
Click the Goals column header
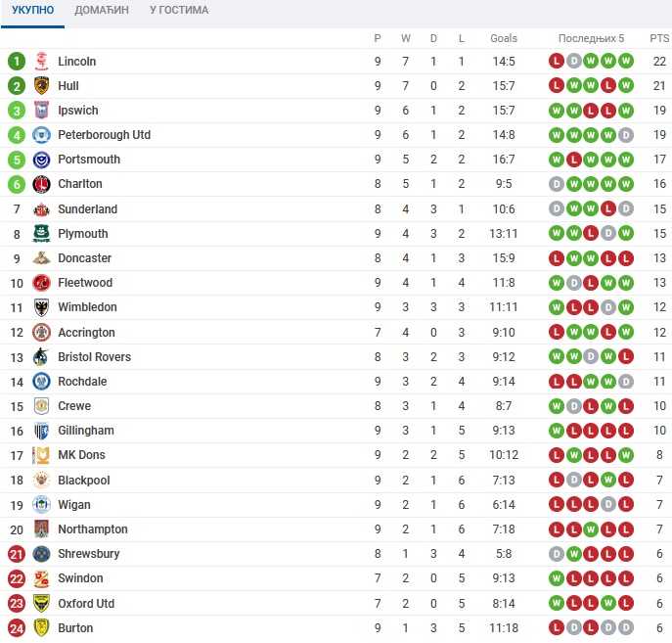504,38
